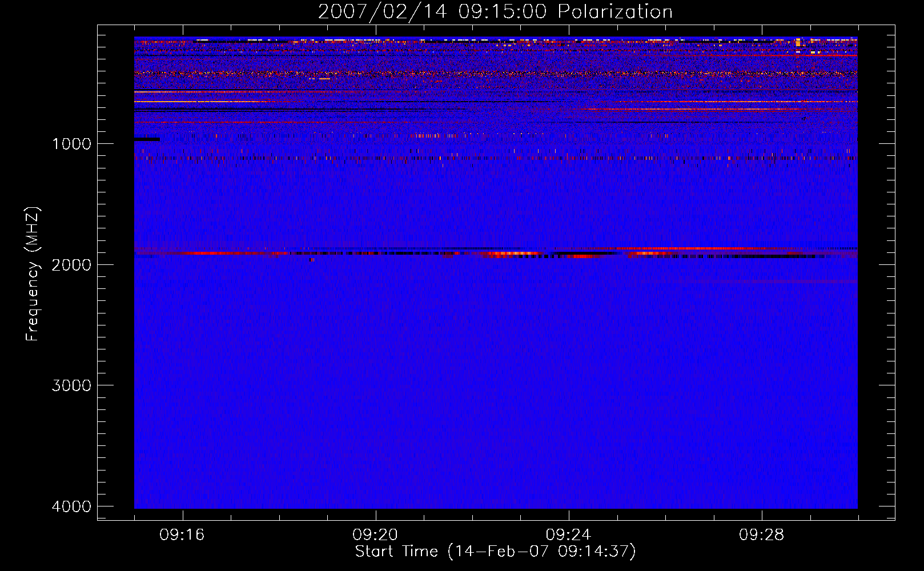Click the bottom x-axis tick mark above 09:24
The height and width of the screenshot is (571, 924).
coord(569,515)
